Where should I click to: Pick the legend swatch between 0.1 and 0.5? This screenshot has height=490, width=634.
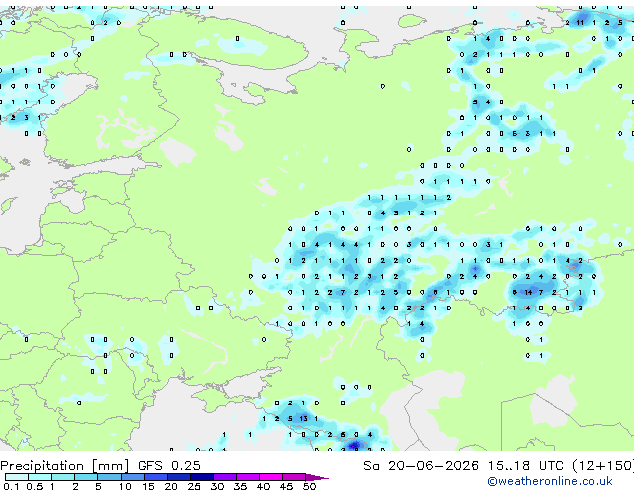[17, 477]
